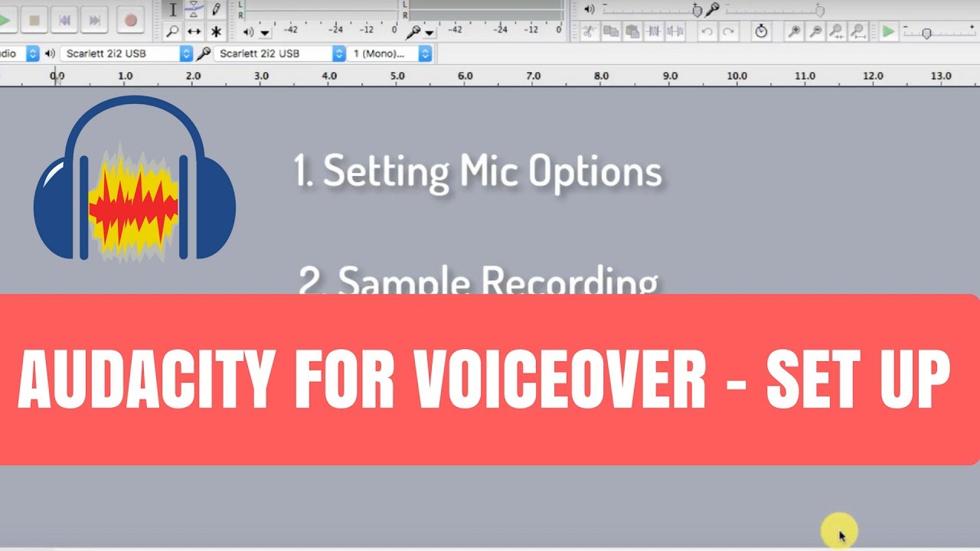
Task: Click the Redo arrow button
Action: click(x=728, y=31)
